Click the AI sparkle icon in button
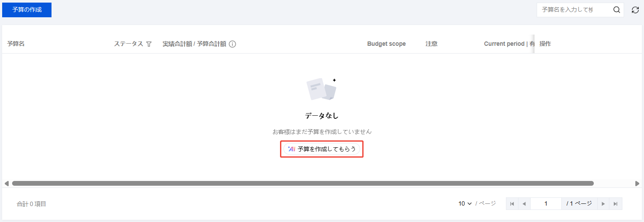Viewport: 644px width, 222px height. (291, 149)
